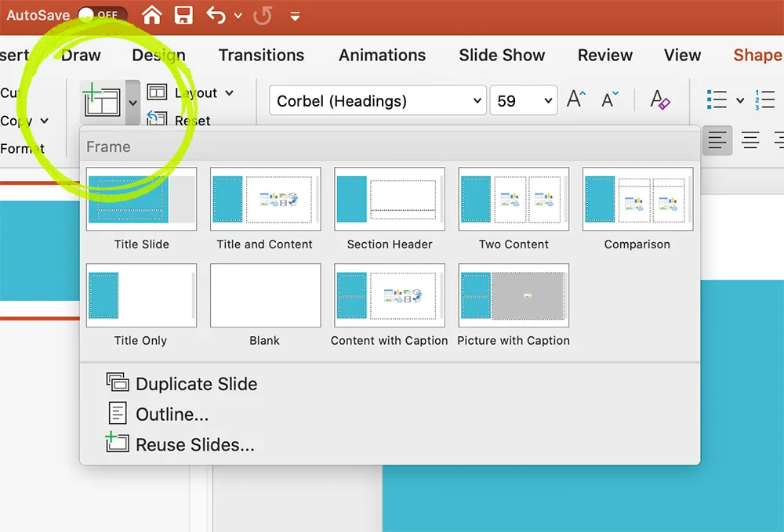Toggle the AutoSave switch

(x=102, y=14)
